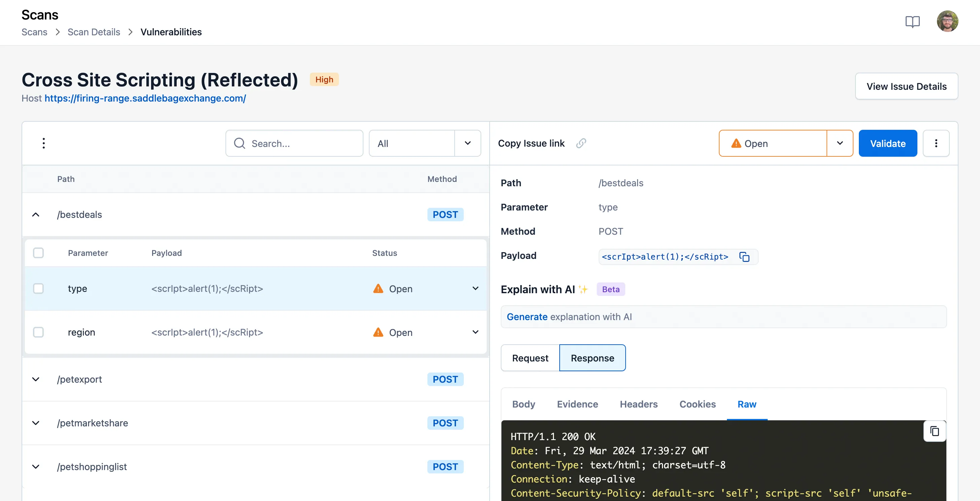Click the Open issue status button
980x501 pixels.
773,143
